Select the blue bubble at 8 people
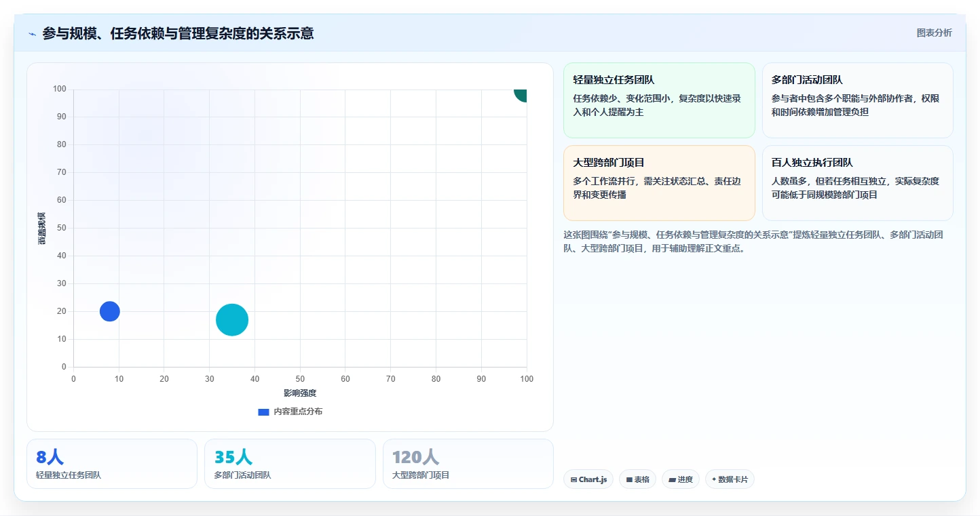 [110, 311]
